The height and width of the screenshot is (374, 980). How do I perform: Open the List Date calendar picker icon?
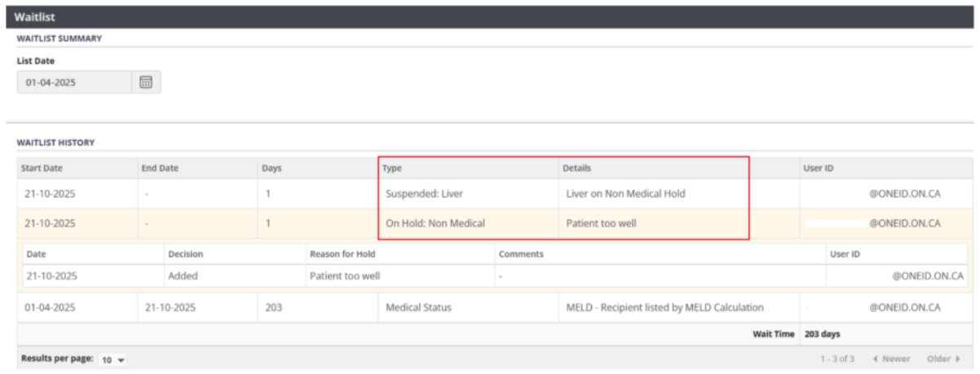(x=147, y=82)
